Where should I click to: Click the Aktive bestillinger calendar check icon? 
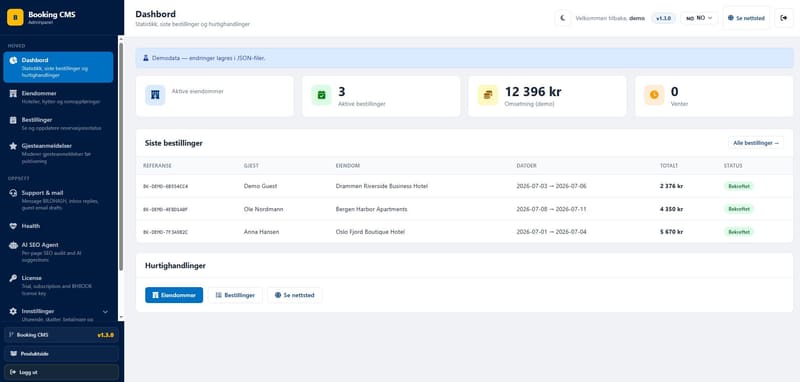[x=321, y=95]
